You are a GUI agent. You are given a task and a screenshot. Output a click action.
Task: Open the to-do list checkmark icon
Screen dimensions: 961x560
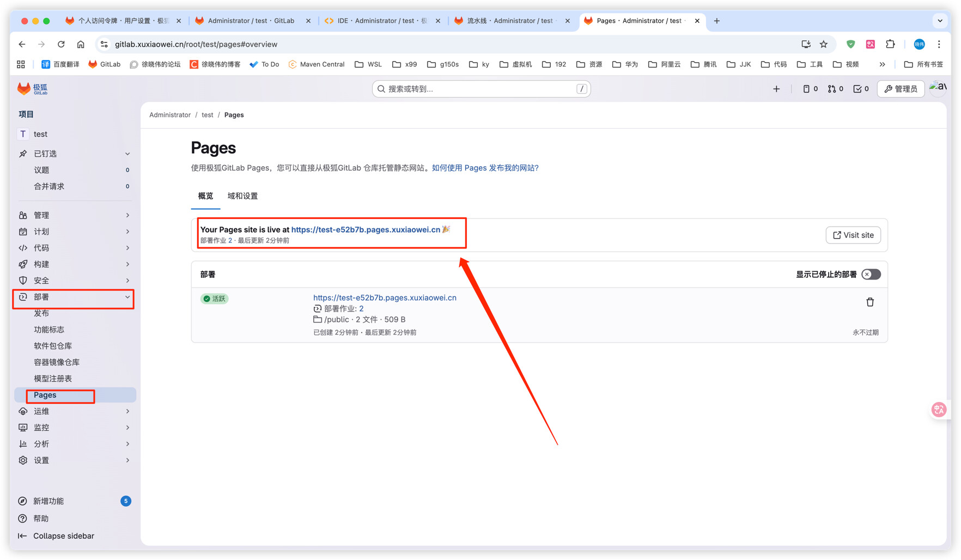[861, 89]
